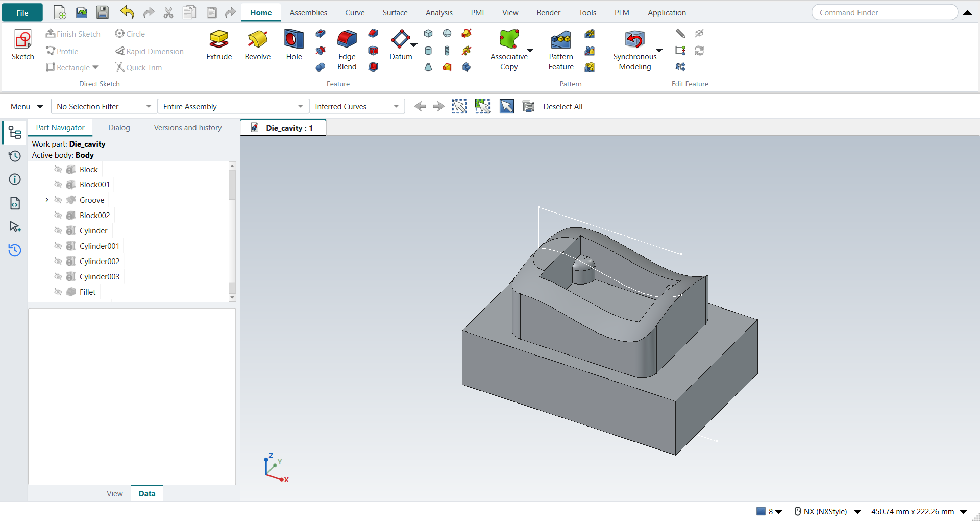980x521 pixels.
Task: Toggle visibility of the Groove feature
Action: point(58,200)
